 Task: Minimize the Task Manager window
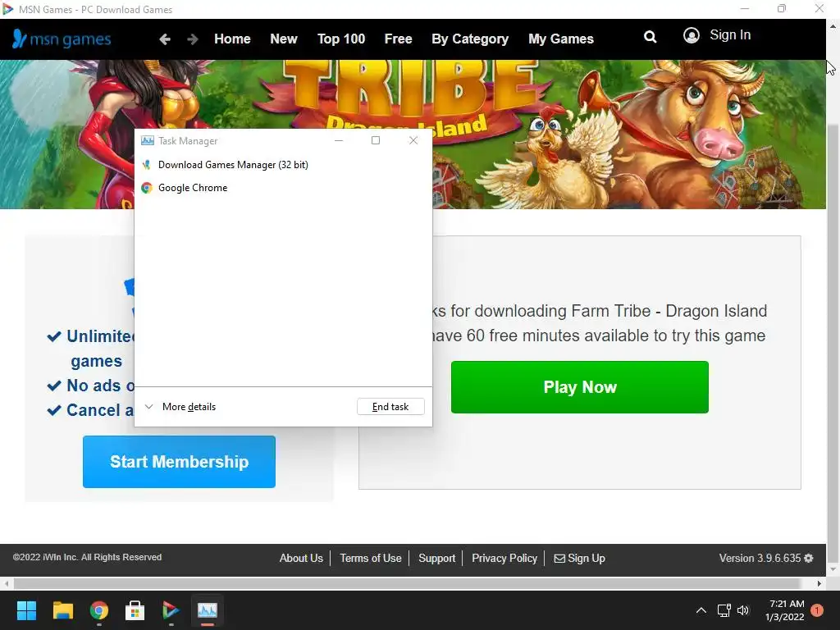339,140
